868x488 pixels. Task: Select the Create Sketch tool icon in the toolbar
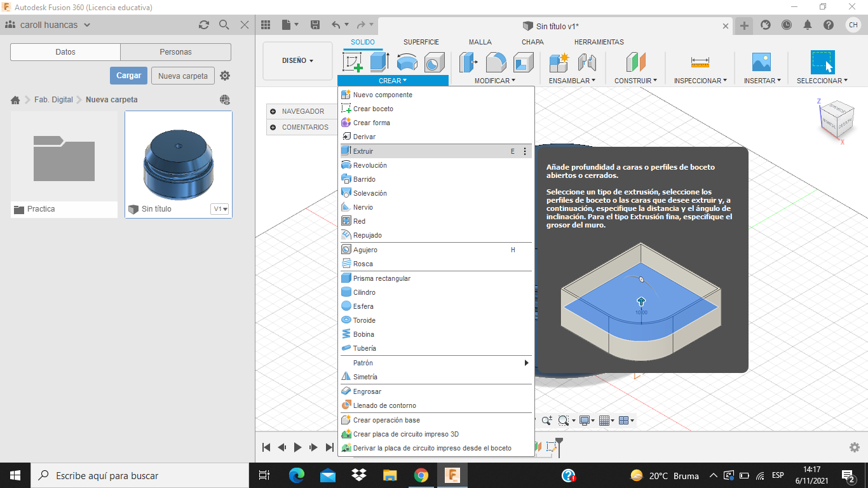coord(353,62)
